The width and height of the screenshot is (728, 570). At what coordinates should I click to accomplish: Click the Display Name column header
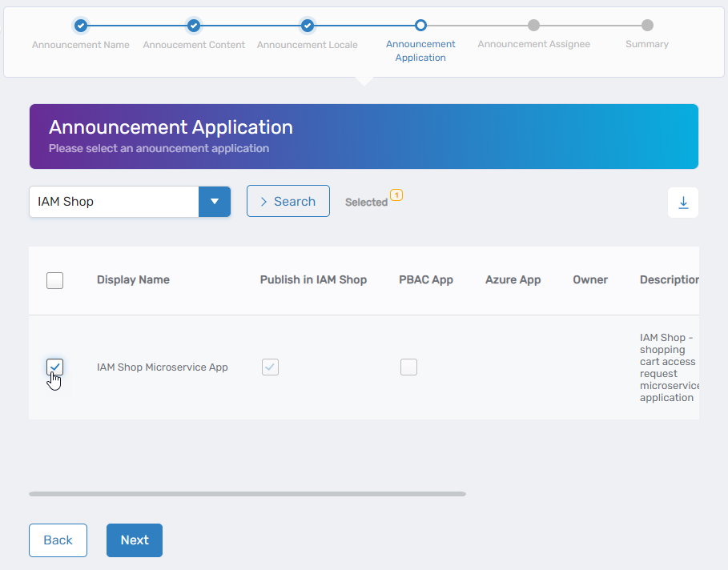[133, 280]
